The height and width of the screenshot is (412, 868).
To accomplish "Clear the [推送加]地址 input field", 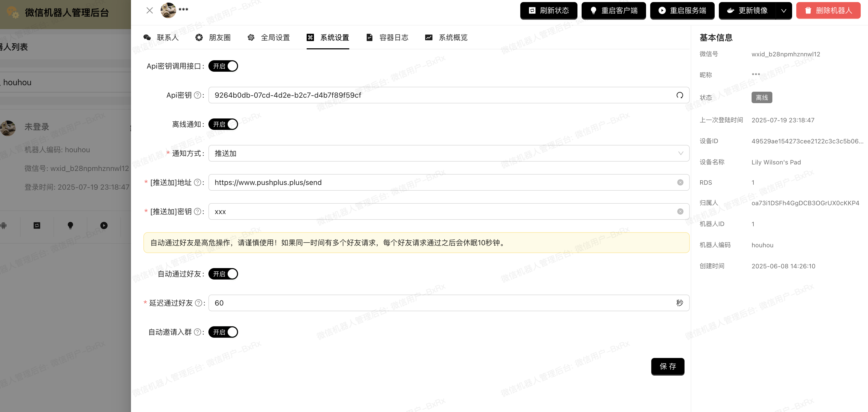I will point(680,182).
